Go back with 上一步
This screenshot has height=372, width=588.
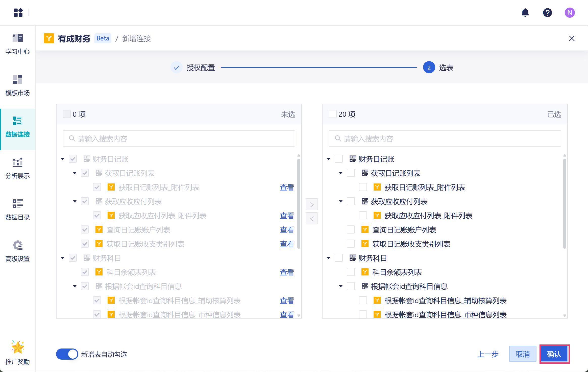488,354
